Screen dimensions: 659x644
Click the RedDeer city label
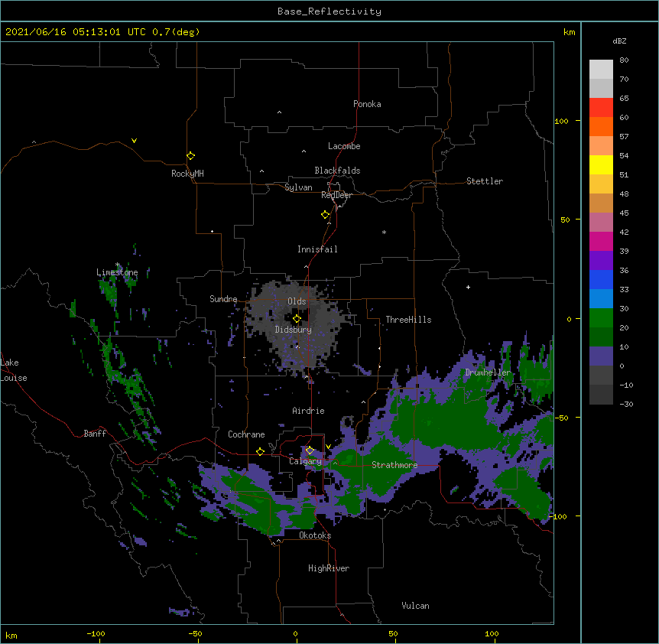click(x=336, y=195)
